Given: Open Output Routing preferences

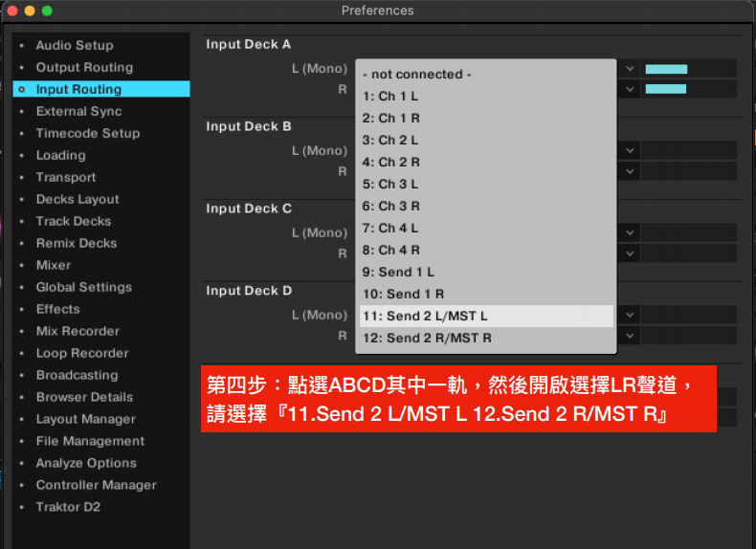Looking at the screenshot, I should tap(84, 68).
